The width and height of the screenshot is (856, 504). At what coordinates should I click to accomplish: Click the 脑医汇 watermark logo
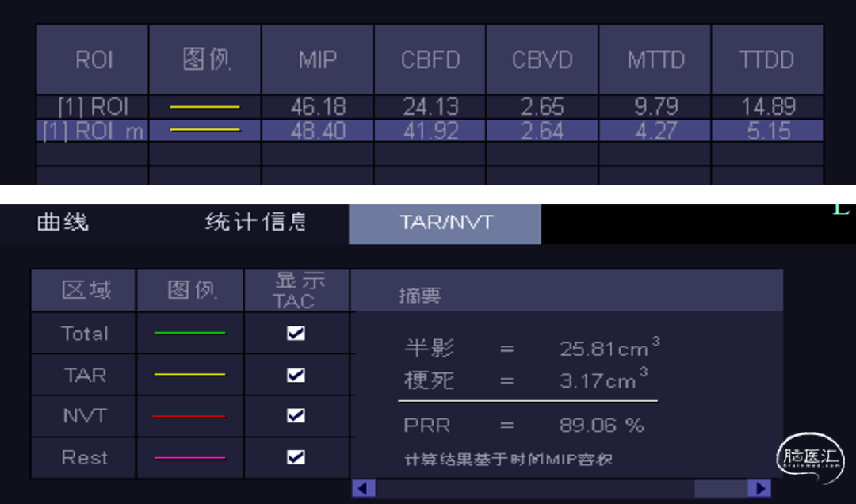pos(809,457)
